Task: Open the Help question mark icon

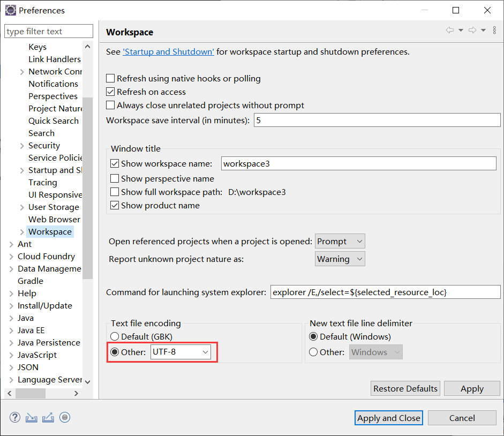Action: [15, 417]
